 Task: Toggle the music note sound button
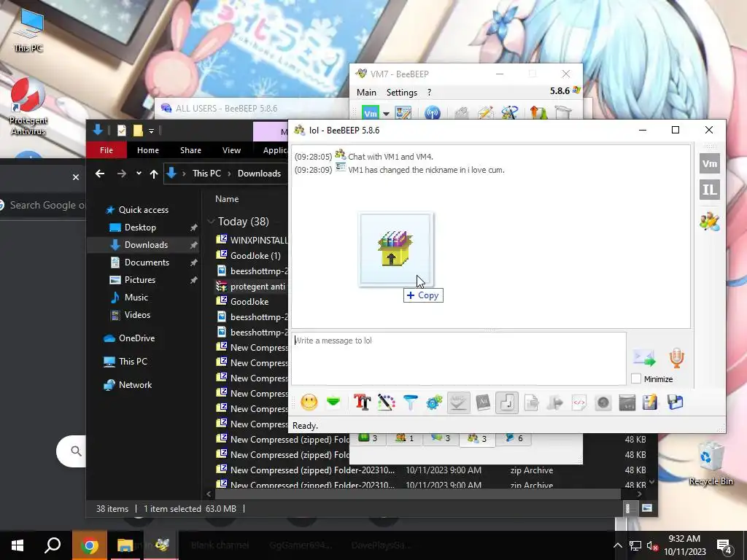[x=507, y=402]
